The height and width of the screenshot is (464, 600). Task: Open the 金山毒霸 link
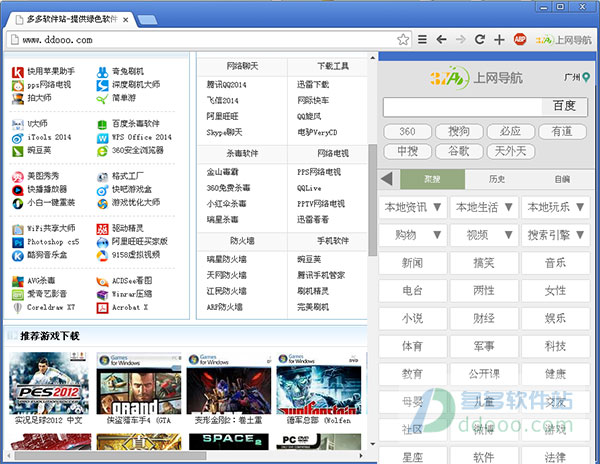pyautogui.click(x=222, y=172)
